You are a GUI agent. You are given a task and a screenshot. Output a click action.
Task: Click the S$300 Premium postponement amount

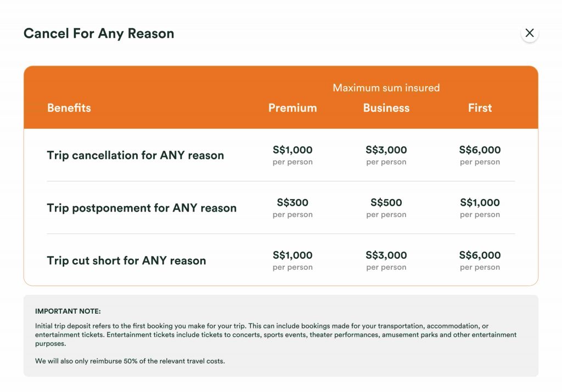293,202
